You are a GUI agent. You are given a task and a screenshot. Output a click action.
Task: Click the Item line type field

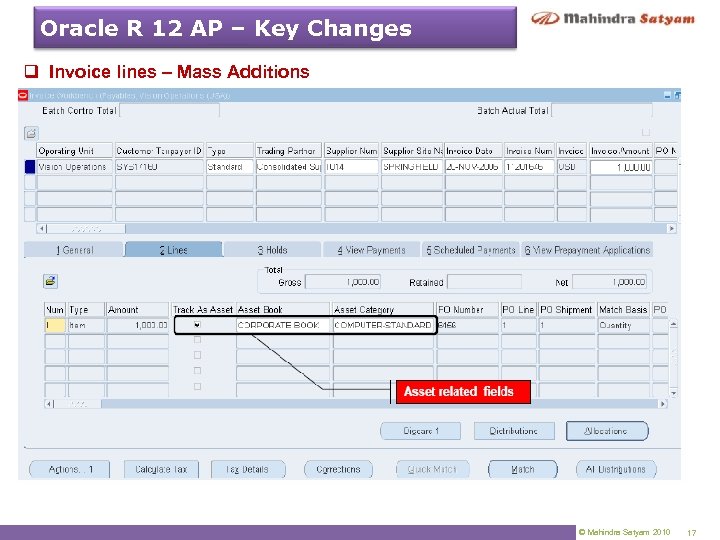pos(86,325)
